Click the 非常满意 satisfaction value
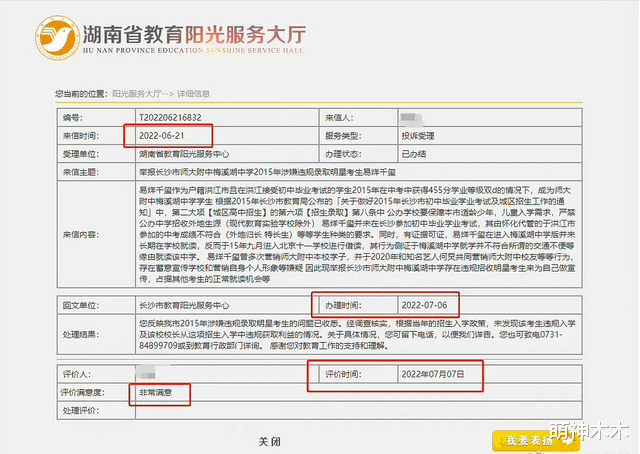Screen dimensions: 640x454 click(156, 392)
